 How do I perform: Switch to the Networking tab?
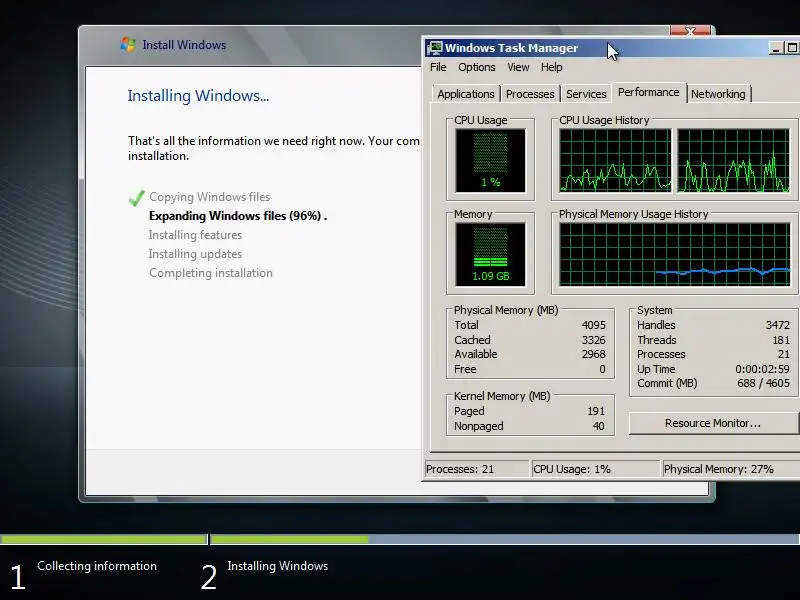click(x=718, y=94)
